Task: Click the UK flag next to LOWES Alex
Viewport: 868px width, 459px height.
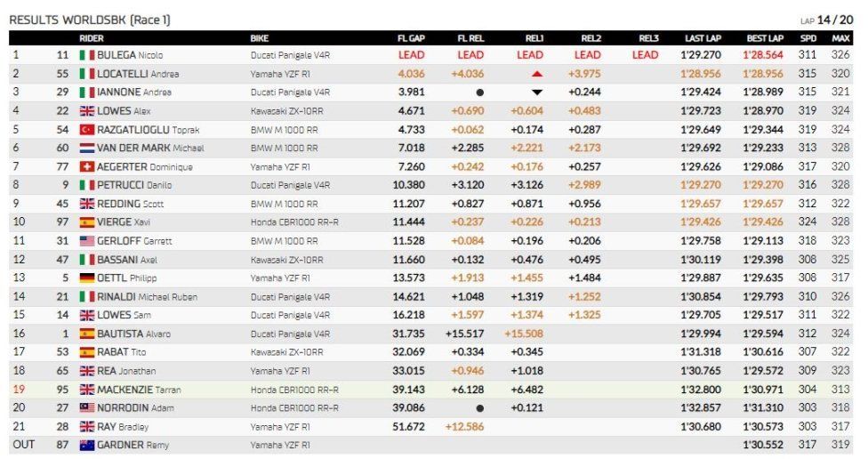Action: coord(87,111)
